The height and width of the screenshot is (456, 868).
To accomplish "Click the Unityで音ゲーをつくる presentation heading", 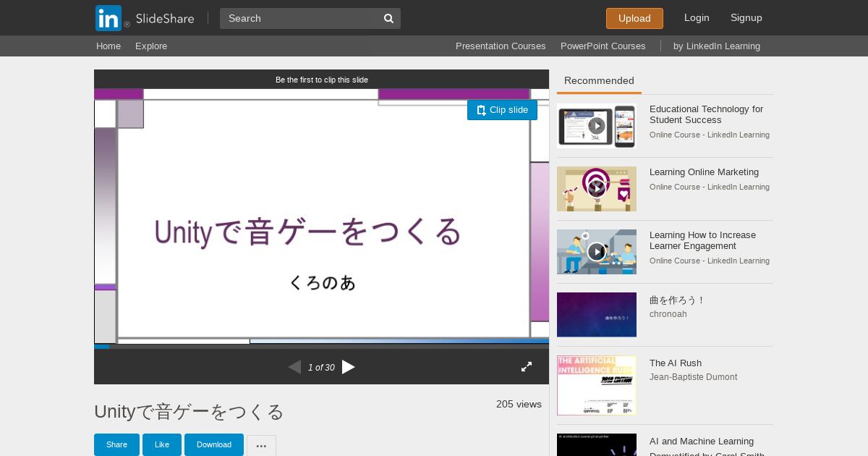I will point(189,412).
